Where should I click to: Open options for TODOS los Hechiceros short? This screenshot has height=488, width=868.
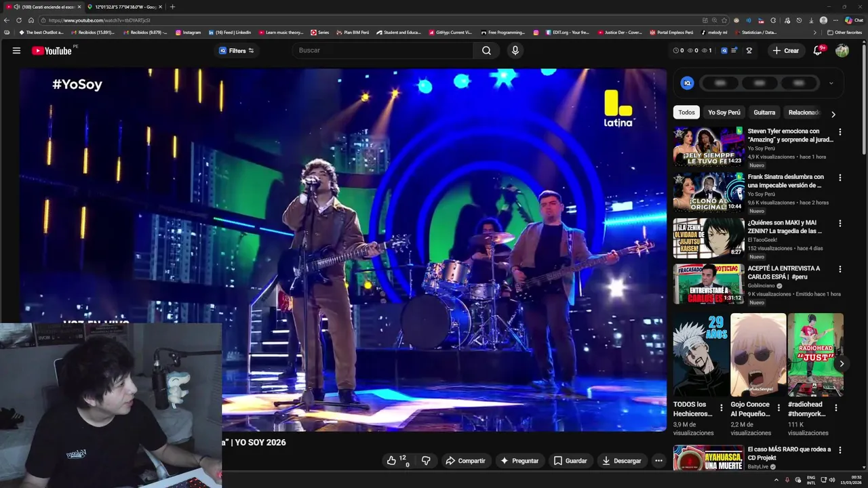[721, 408]
